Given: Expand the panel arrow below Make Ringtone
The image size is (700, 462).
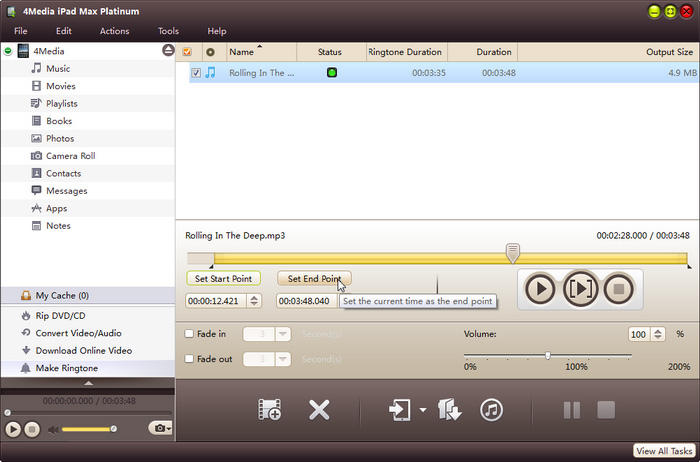Looking at the screenshot, I should tap(88, 382).
